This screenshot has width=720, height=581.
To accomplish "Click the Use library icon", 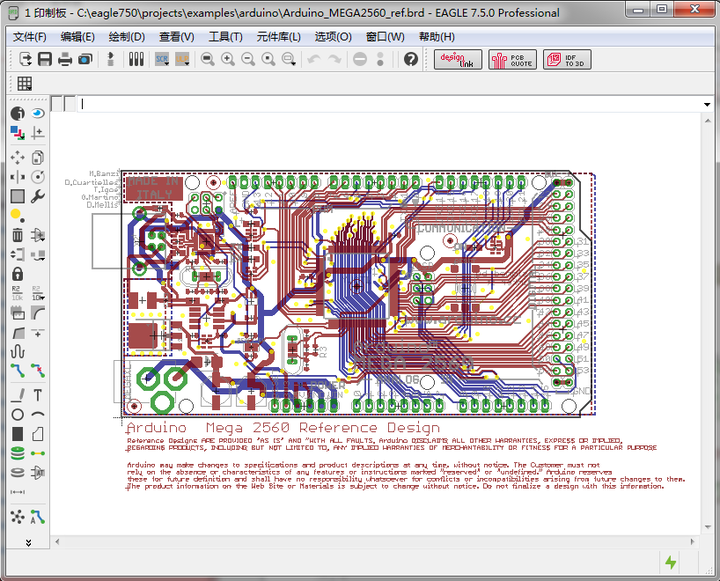I will [136, 59].
